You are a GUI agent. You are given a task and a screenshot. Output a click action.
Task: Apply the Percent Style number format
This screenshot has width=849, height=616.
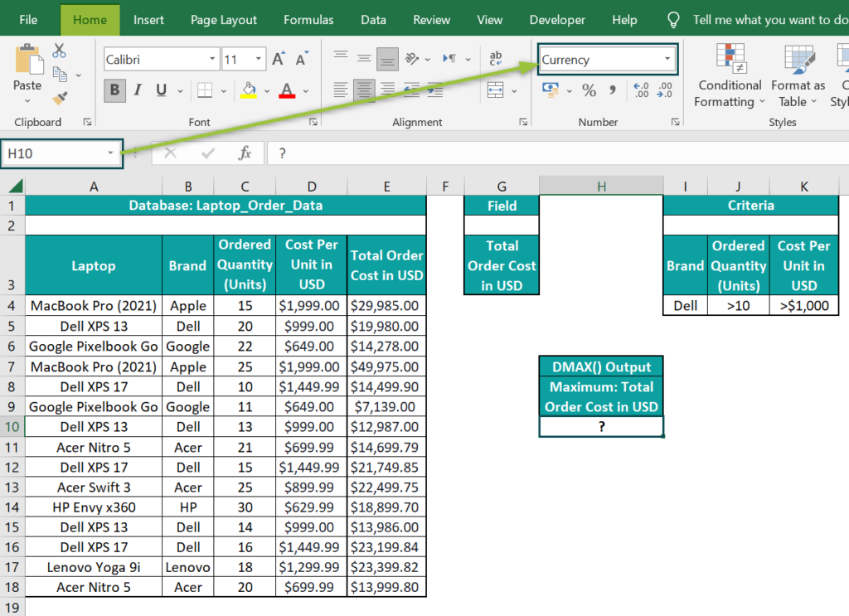(589, 90)
